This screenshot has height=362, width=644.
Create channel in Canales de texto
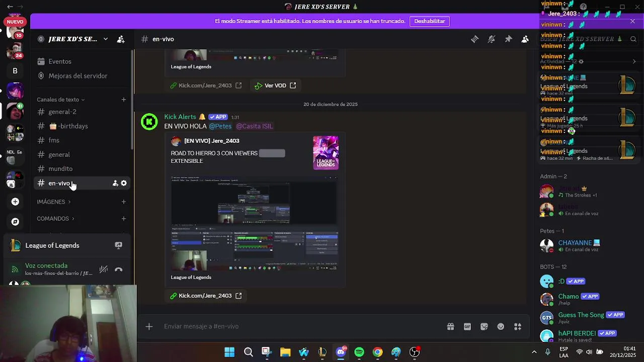(124, 100)
